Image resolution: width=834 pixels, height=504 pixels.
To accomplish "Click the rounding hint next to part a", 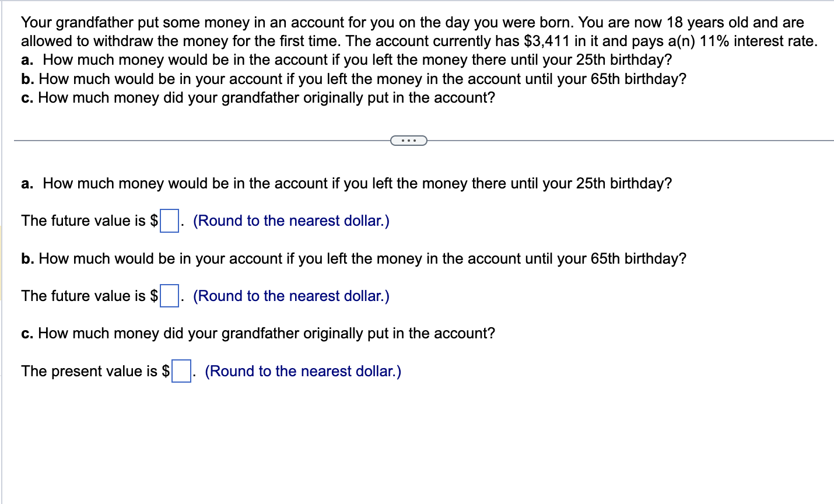I will click(290, 220).
